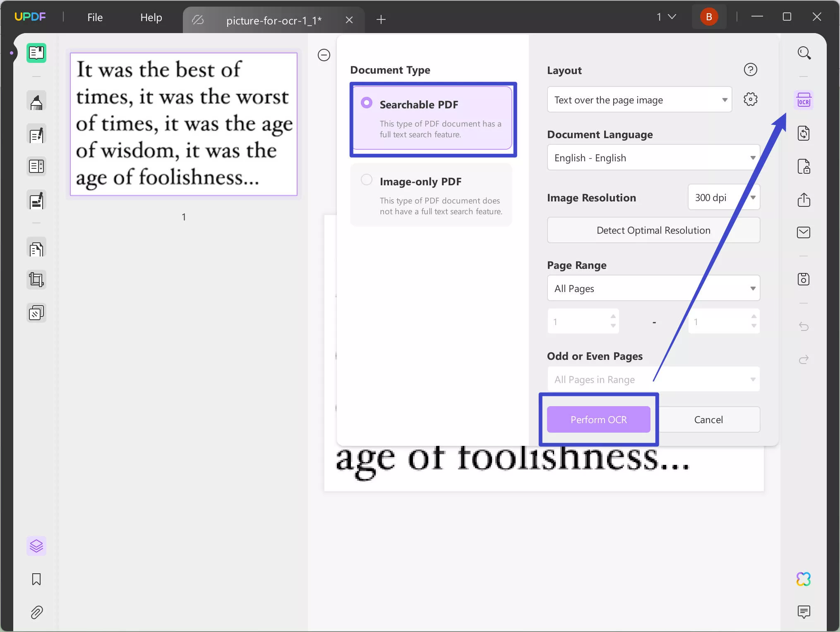The width and height of the screenshot is (840, 632).
Task: Click the page range end field
Action: tap(724, 321)
